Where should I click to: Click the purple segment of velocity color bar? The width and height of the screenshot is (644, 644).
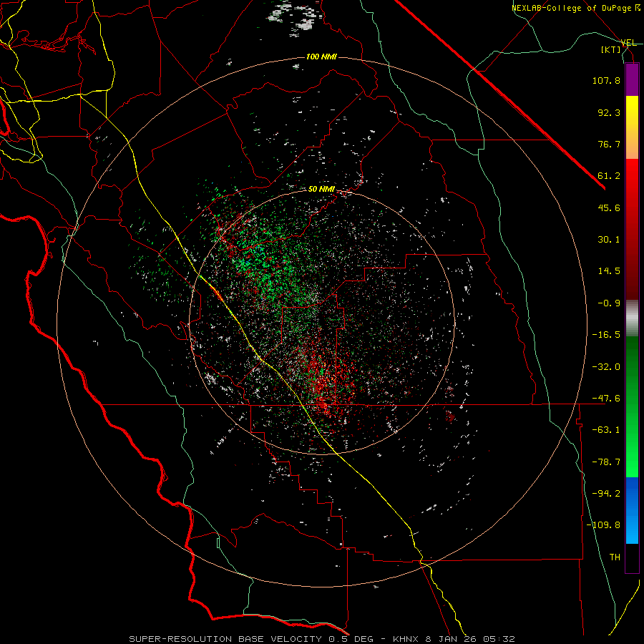tap(632, 79)
